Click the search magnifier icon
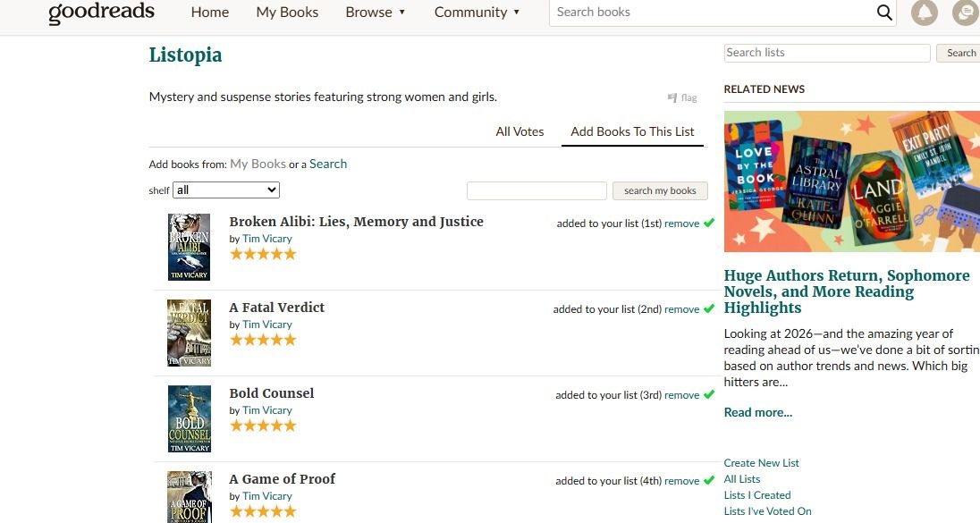The width and height of the screenshot is (980, 523). pos(884,13)
